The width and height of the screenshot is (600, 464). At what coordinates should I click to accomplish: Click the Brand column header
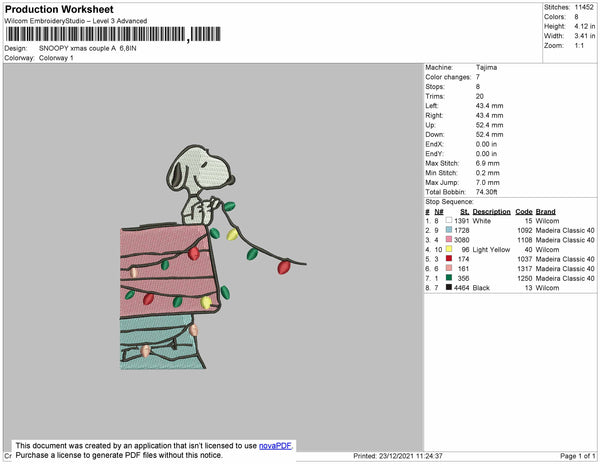tap(545, 212)
